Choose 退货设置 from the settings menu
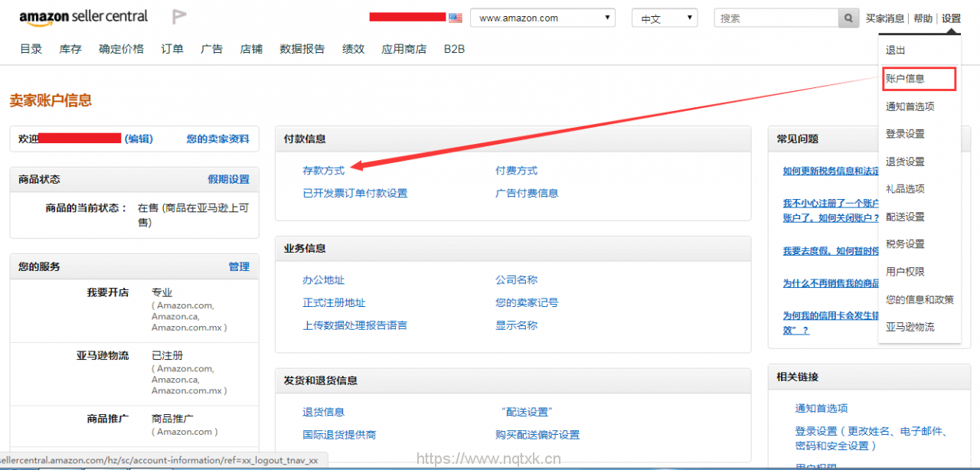This screenshot has height=470, width=980. pos(906,162)
